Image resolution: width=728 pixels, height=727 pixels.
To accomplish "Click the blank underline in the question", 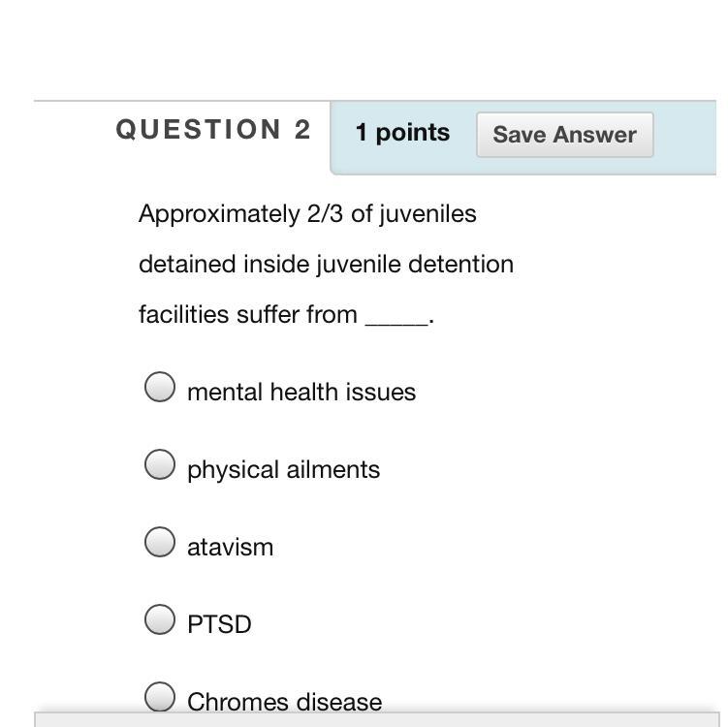I will (396, 318).
